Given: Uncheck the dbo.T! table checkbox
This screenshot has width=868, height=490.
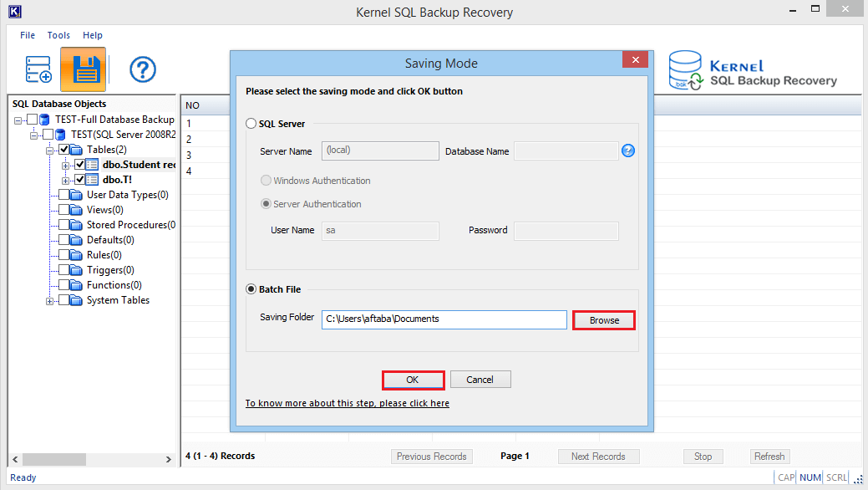Looking at the screenshot, I should [x=80, y=180].
